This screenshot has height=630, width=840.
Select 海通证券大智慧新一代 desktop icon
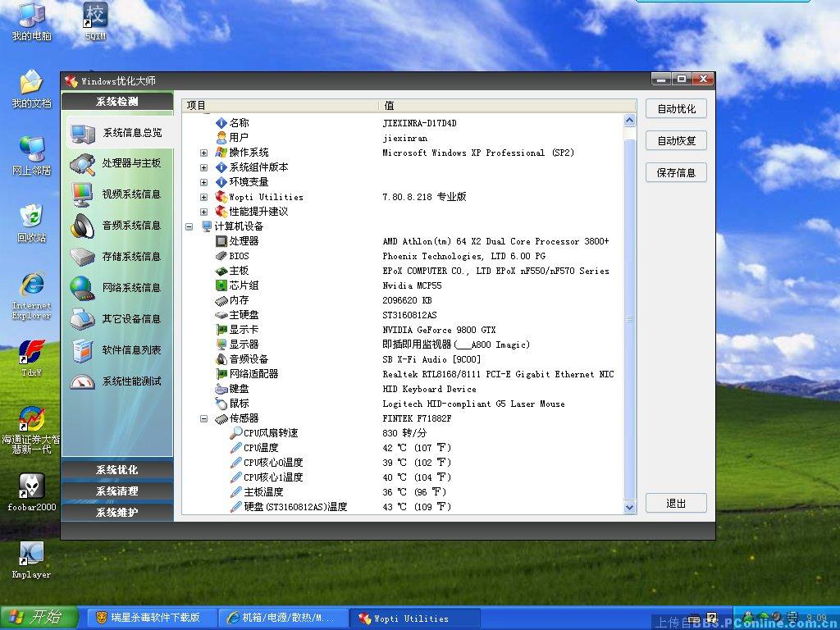coord(32,430)
